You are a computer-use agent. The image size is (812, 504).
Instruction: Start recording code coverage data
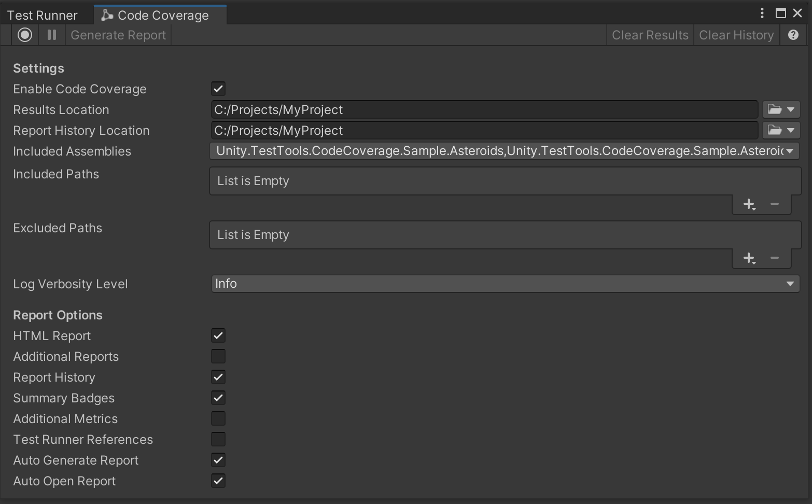[24, 35]
